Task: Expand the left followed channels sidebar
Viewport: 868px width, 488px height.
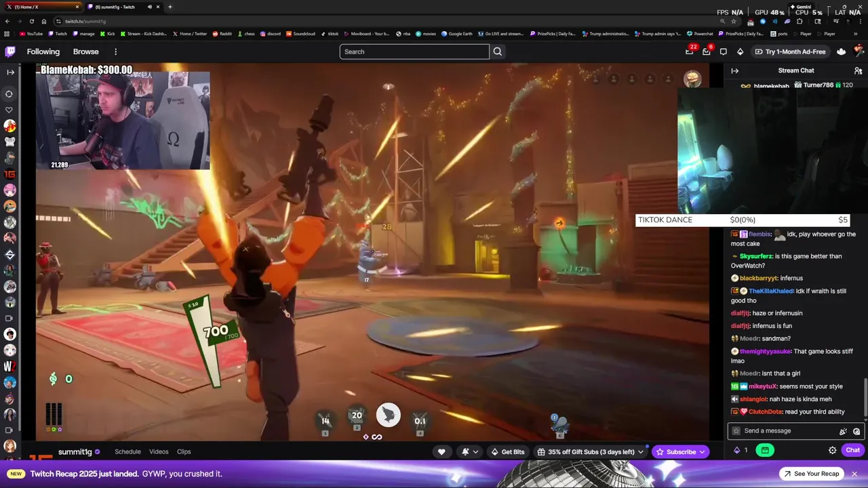Action: 10,72
